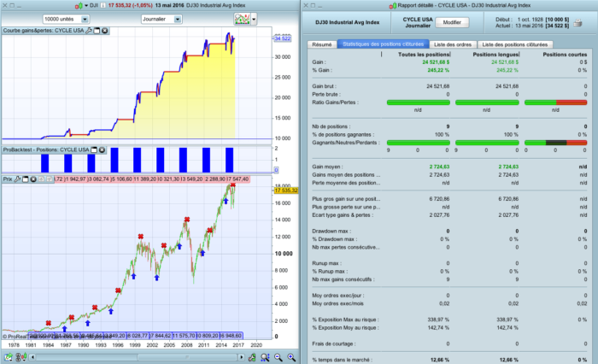This screenshot has height=364, width=598.
Task: Click the % Exposition Max 338,97 % in Toutes les positions
Action: [x=438, y=320]
